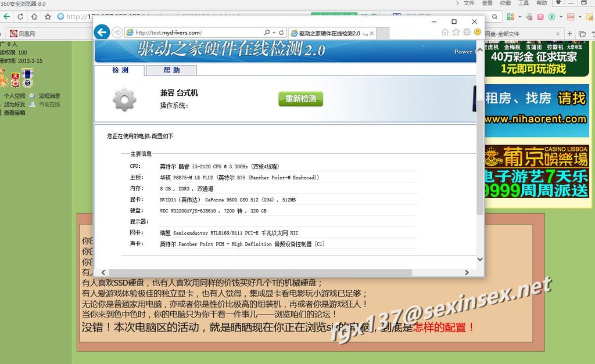Viewport: 595px width, 364px height.
Task: Go back in 360 browser toolbar
Action: pos(6,17)
